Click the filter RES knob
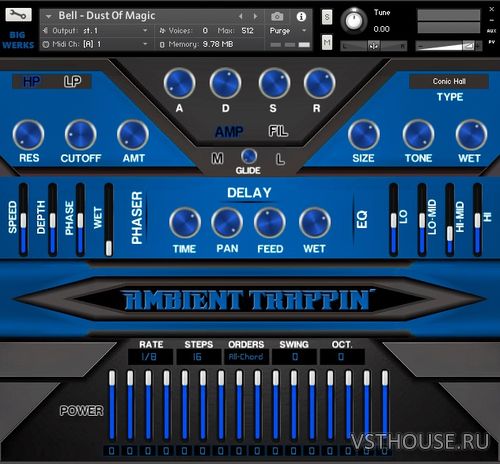500x464 pixels. point(28,135)
